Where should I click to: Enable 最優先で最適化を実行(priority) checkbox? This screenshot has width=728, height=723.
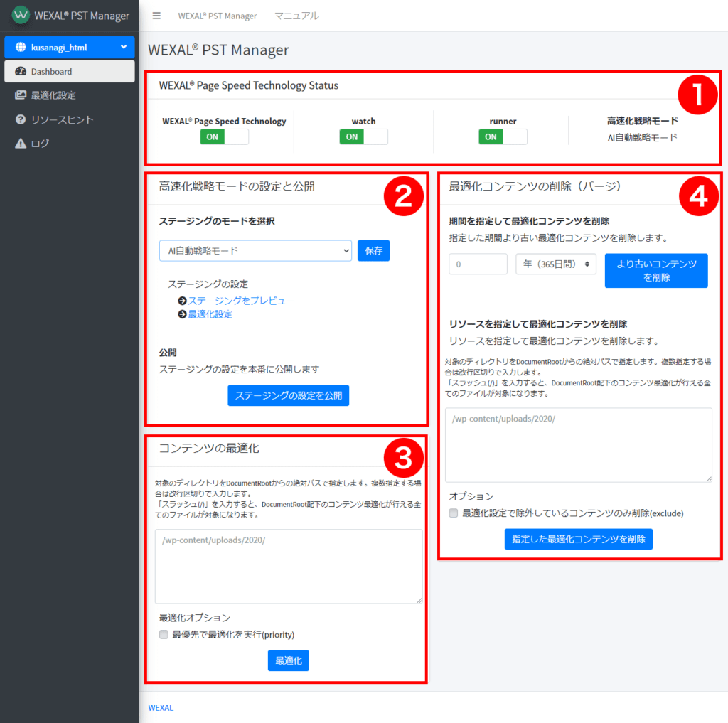pos(164,635)
